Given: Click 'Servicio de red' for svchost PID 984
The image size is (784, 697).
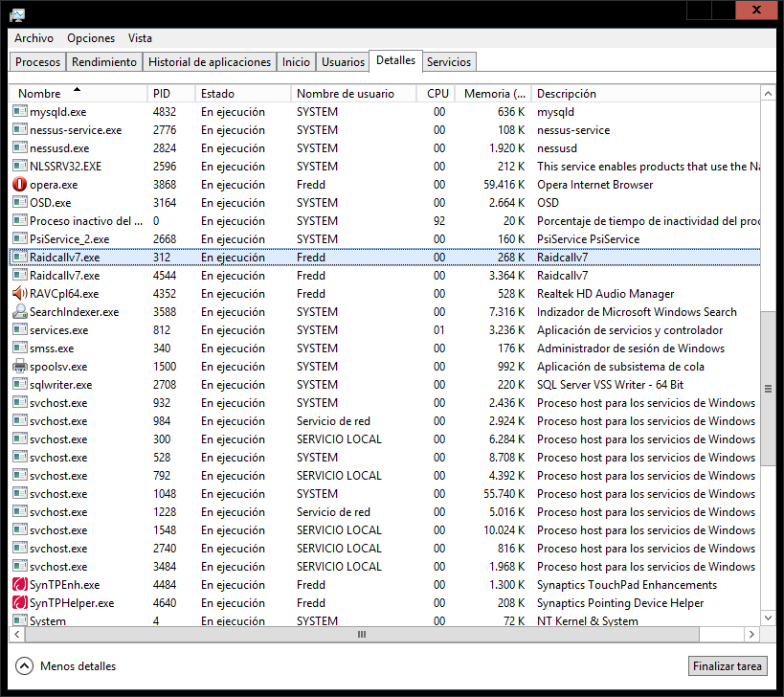Looking at the screenshot, I should pos(333,421).
